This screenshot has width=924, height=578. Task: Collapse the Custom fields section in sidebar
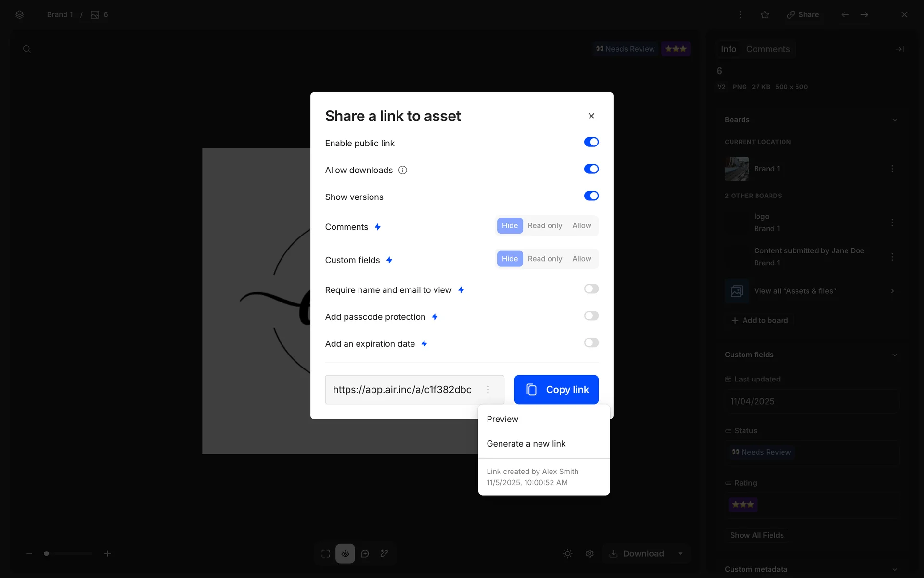coord(894,355)
